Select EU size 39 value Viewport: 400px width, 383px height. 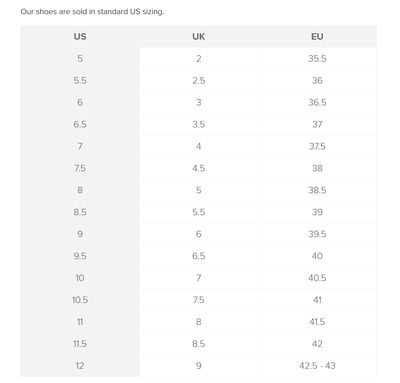point(317,212)
